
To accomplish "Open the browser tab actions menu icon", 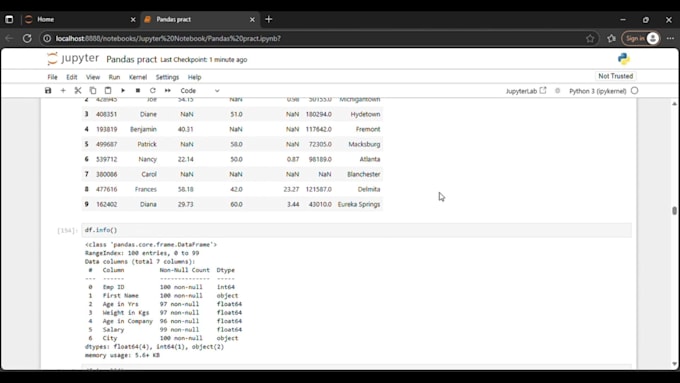I will coord(9,20).
